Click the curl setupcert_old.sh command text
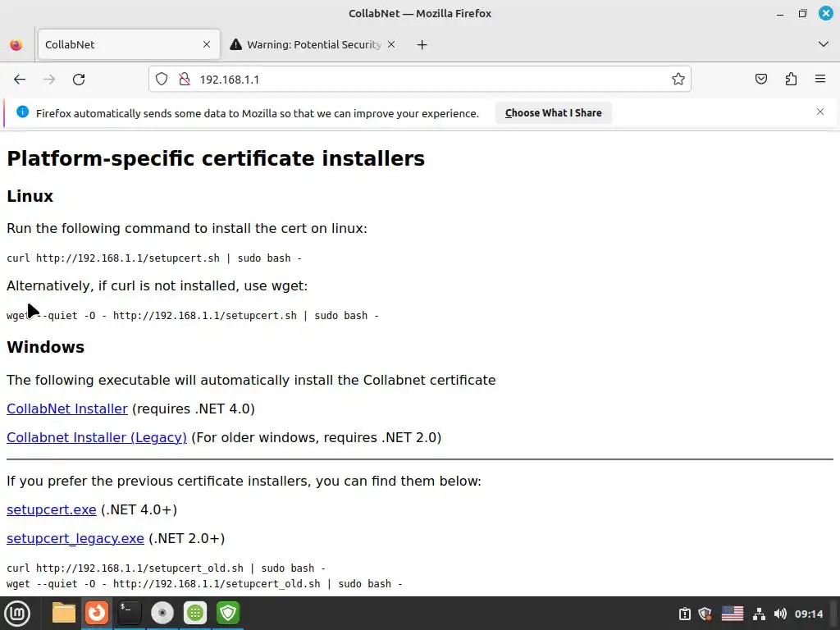 point(166,568)
